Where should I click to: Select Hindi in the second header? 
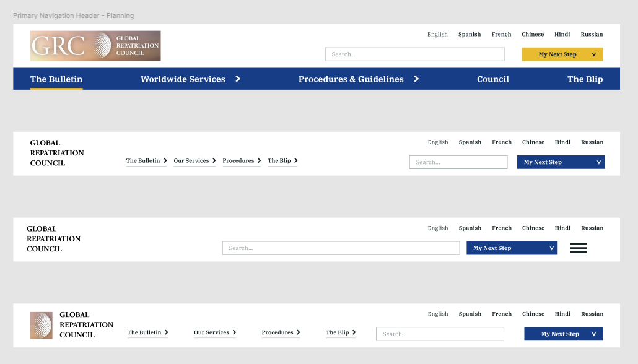point(562,142)
